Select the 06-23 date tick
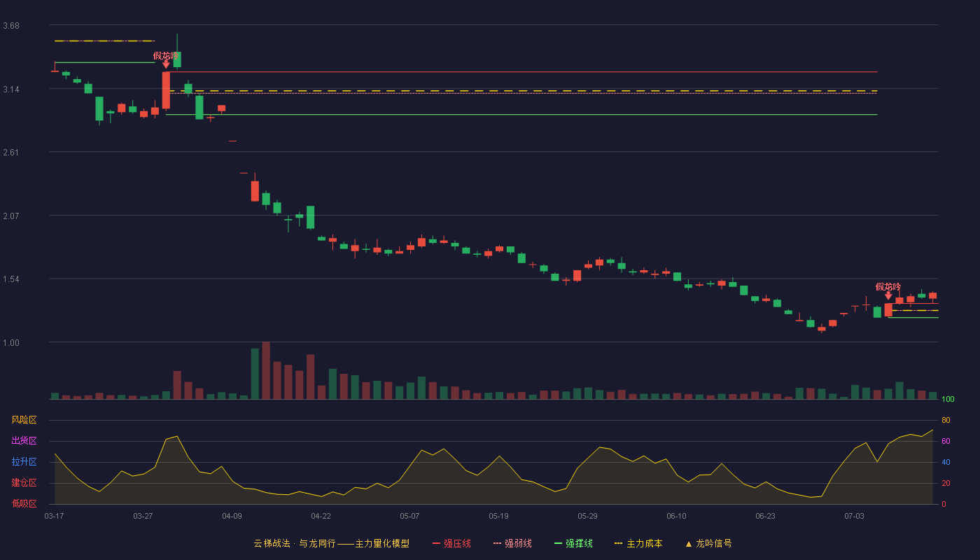The width and height of the screenshot is (980, 560). (765, 516)
